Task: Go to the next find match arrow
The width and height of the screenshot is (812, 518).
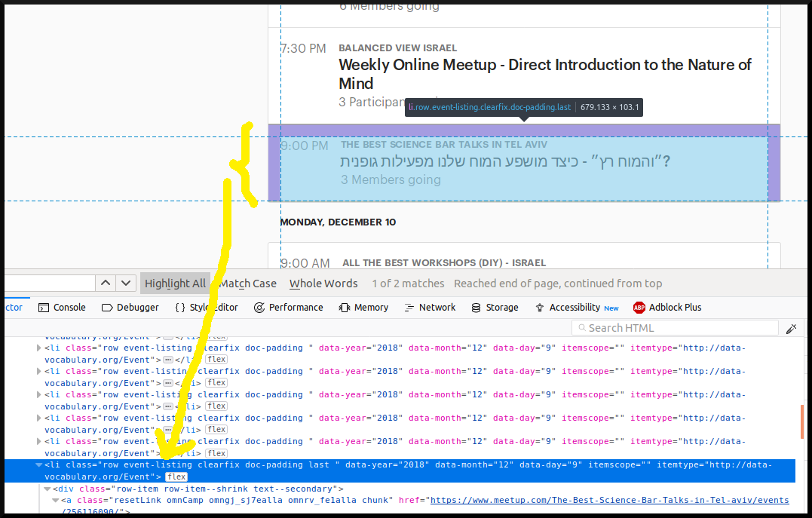Action: (x=126, y=284)
